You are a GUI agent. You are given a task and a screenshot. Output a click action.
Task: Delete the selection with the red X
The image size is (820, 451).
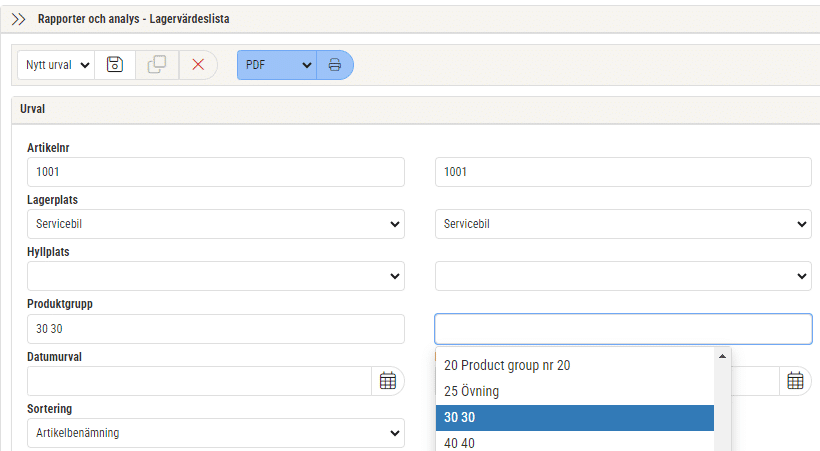click(x=198, y=65)
